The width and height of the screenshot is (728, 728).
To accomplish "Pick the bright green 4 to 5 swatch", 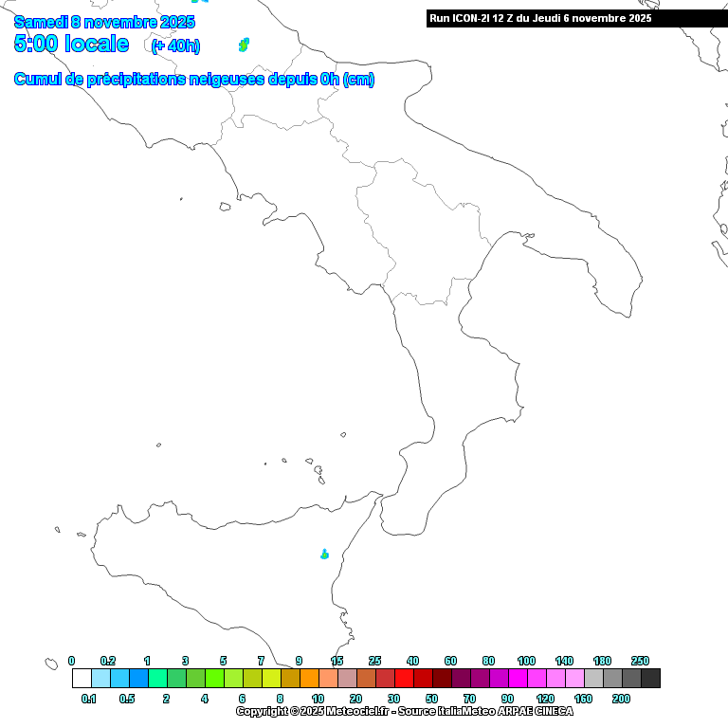I will pos(214,678).
